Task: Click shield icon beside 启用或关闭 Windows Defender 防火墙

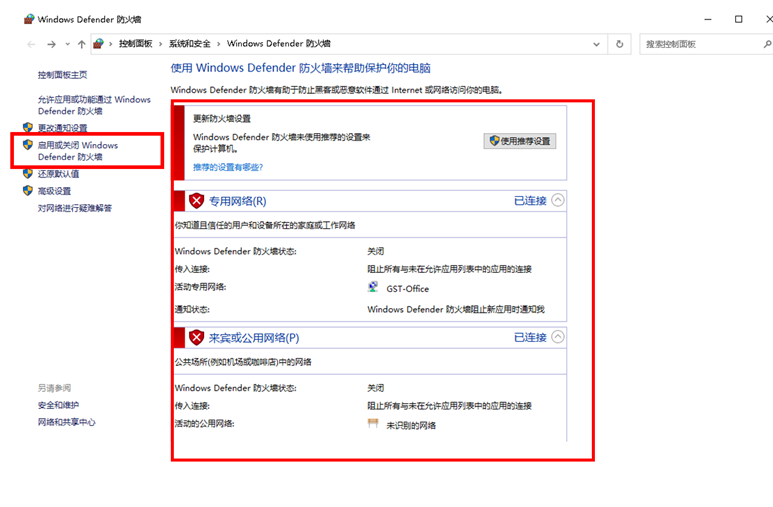Action: point(28,145)
